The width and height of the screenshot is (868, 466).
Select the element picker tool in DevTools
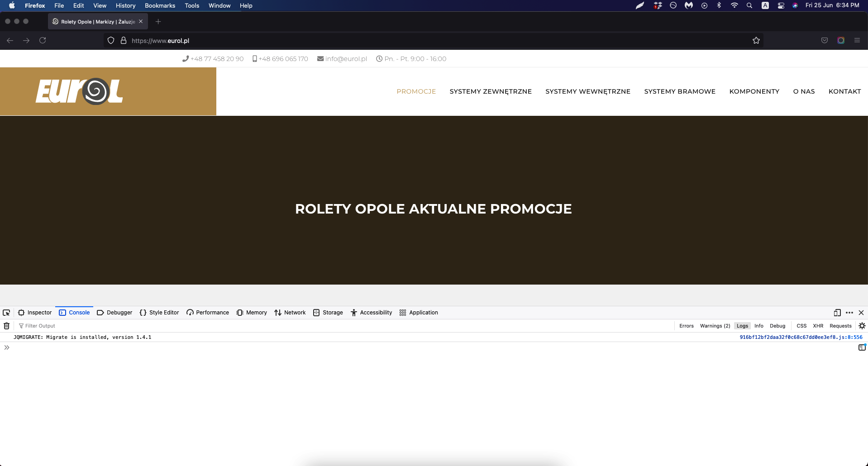pos(6,313)
